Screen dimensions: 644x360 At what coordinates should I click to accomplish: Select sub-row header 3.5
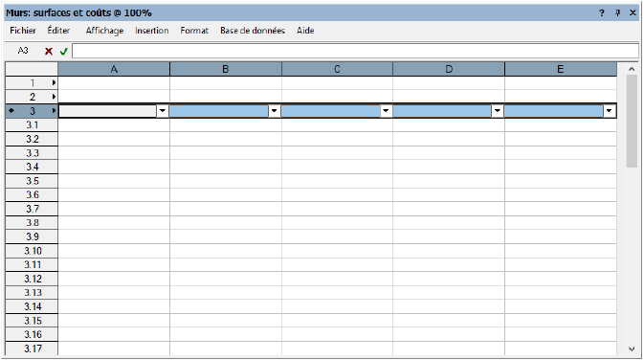32,181
